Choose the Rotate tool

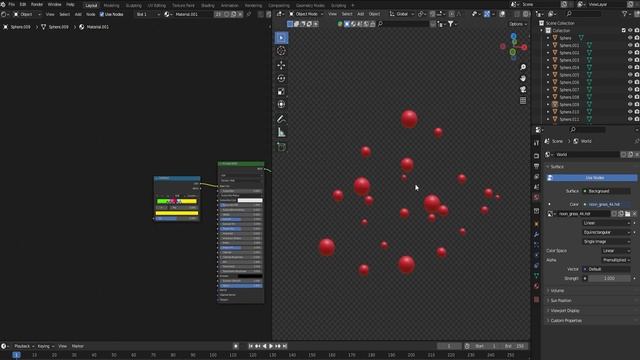pos(281,78)
